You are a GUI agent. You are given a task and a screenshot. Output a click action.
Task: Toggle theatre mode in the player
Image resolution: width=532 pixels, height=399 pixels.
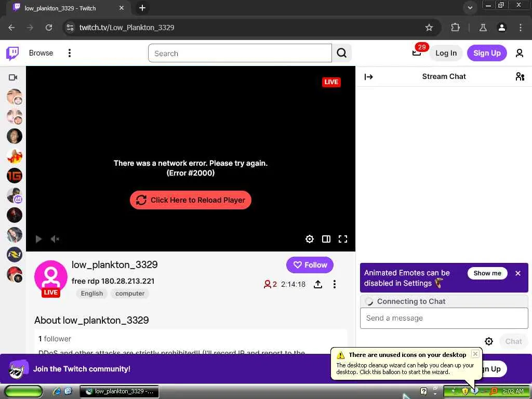tap(326, 239)
